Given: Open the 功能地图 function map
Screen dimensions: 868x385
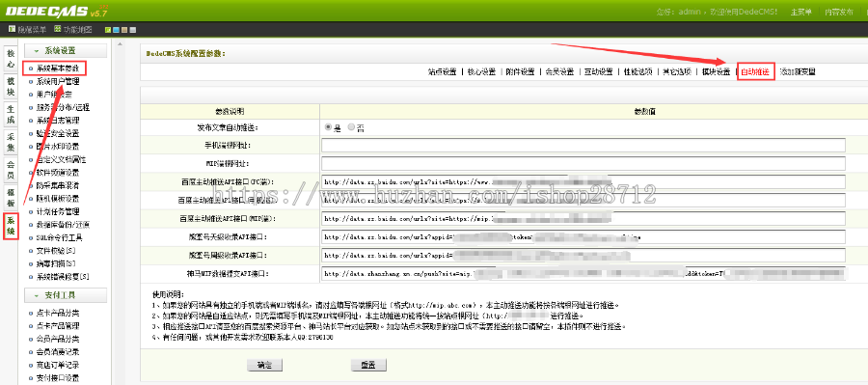Looking at the screenshot, I should tap(73, 29).
